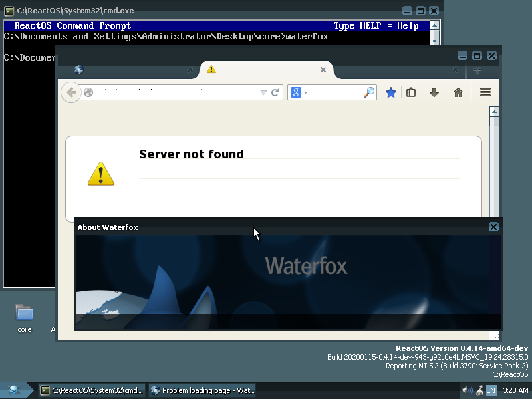532x399 pixels.
Task: Click the ReactOS Command Prompt header text
Action: click(x=72, y=26)
